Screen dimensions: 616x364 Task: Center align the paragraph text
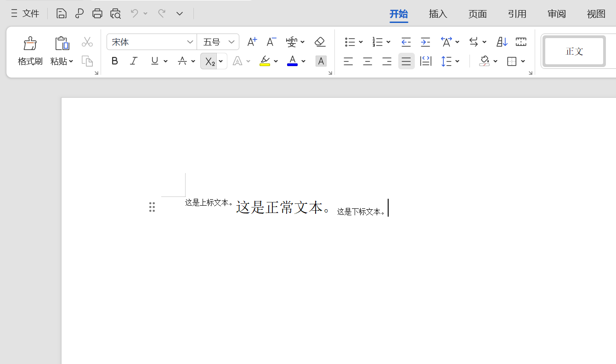pos(367,62)
